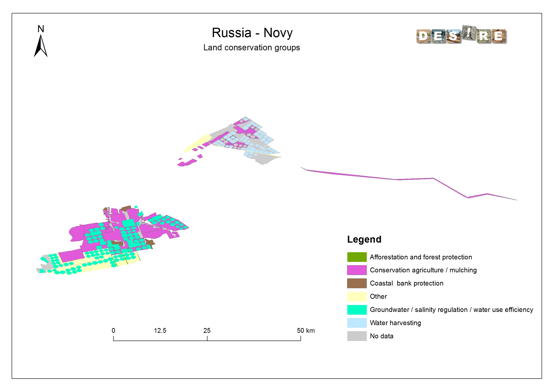Click the light blue Water harvesting swatch
Screen dimensions: 555x392
tap(357, 323)
